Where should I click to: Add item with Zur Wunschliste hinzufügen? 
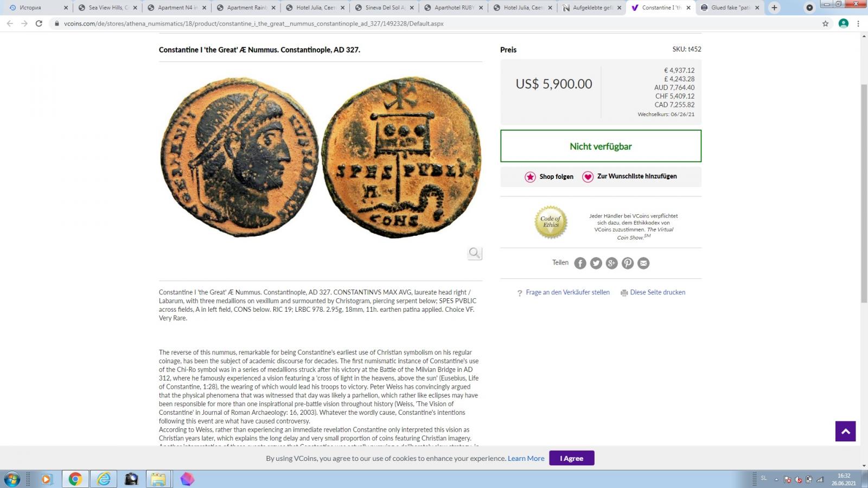pos(629,177)
